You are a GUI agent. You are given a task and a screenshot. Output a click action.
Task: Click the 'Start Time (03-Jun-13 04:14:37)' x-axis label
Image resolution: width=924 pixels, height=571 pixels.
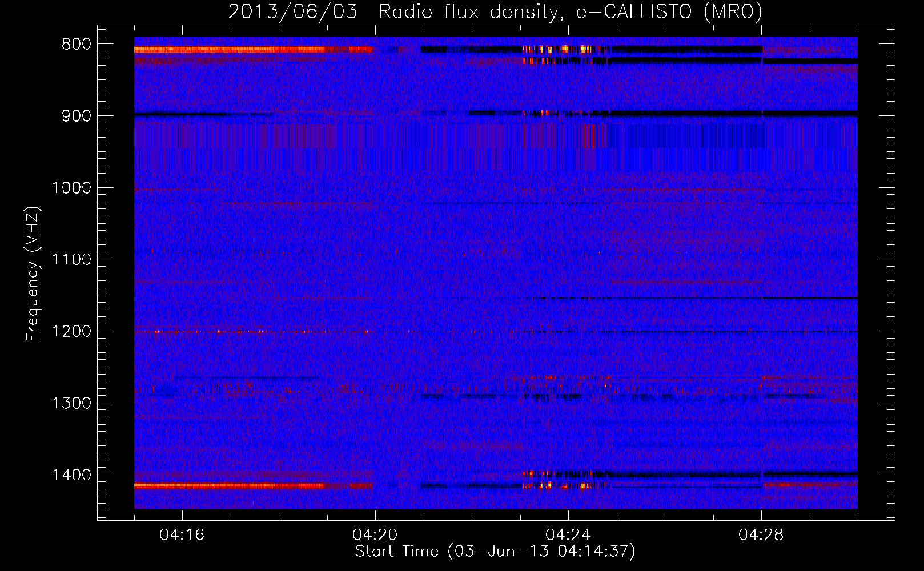click(495, 552)
